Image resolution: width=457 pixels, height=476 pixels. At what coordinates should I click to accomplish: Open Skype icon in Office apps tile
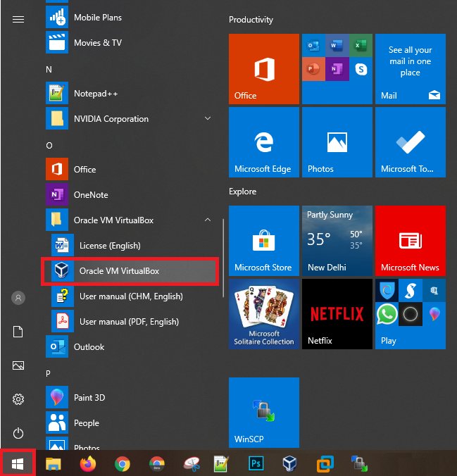point(361,69)
